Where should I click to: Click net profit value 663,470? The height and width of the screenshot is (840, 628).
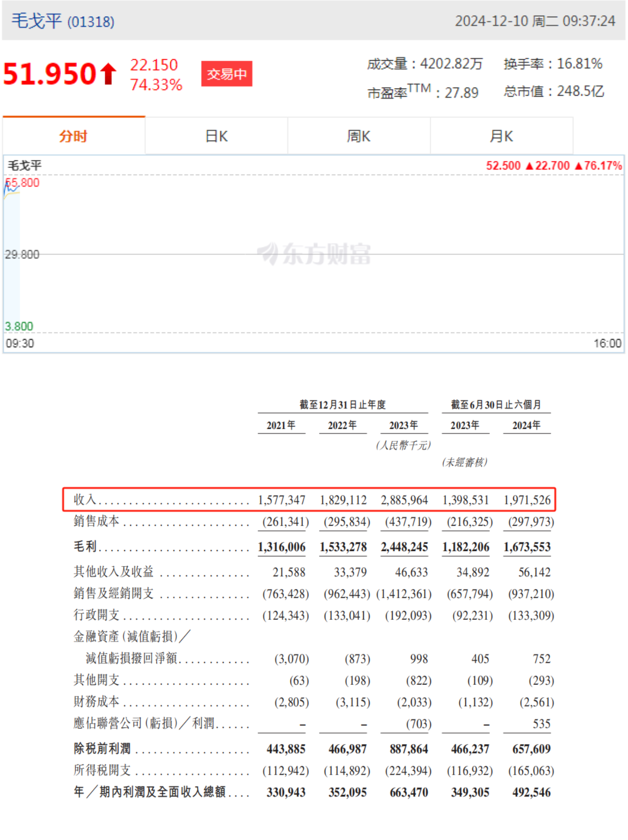(x=409, y=792)
